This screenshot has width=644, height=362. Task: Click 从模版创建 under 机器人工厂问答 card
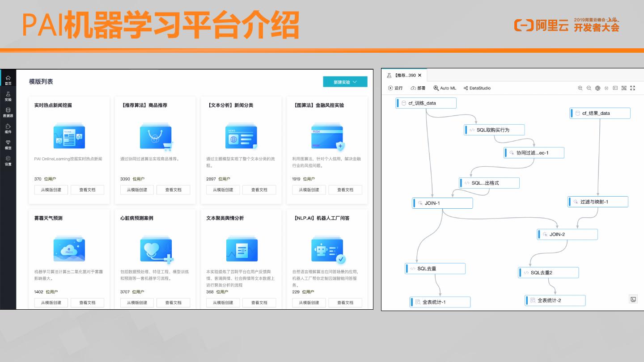point(309,303)
